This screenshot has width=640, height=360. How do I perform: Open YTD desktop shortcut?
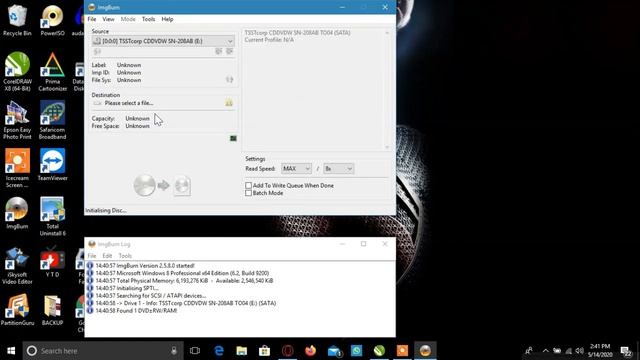tap(52, 262)
